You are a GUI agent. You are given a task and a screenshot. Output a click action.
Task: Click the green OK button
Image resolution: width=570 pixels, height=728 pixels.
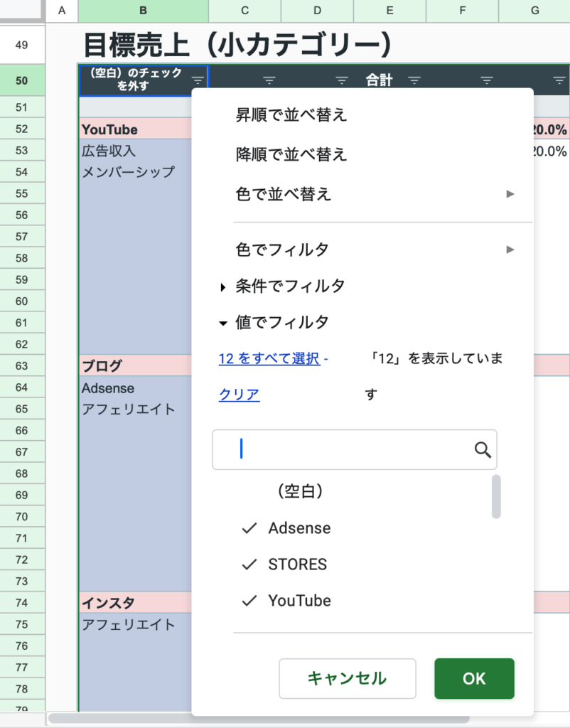point(474,678)
